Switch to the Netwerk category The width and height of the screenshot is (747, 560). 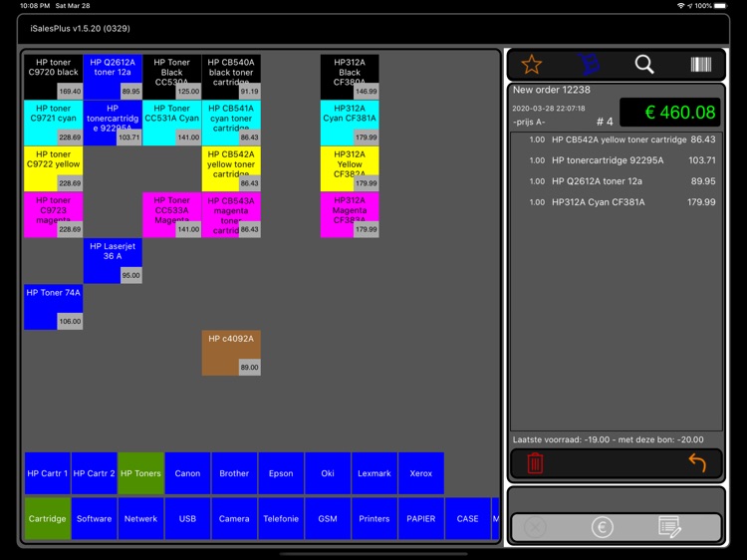pos(140,518)
